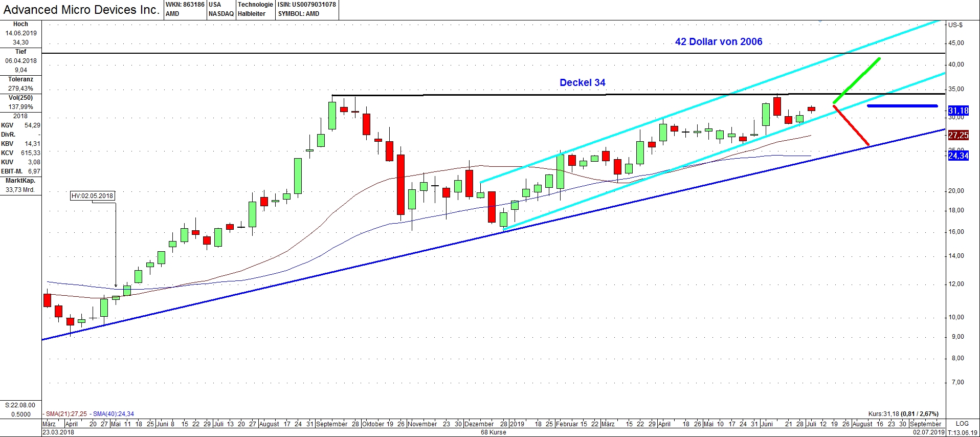
Task: Click the end date 02.07.2019
Action: click(929, 432)
